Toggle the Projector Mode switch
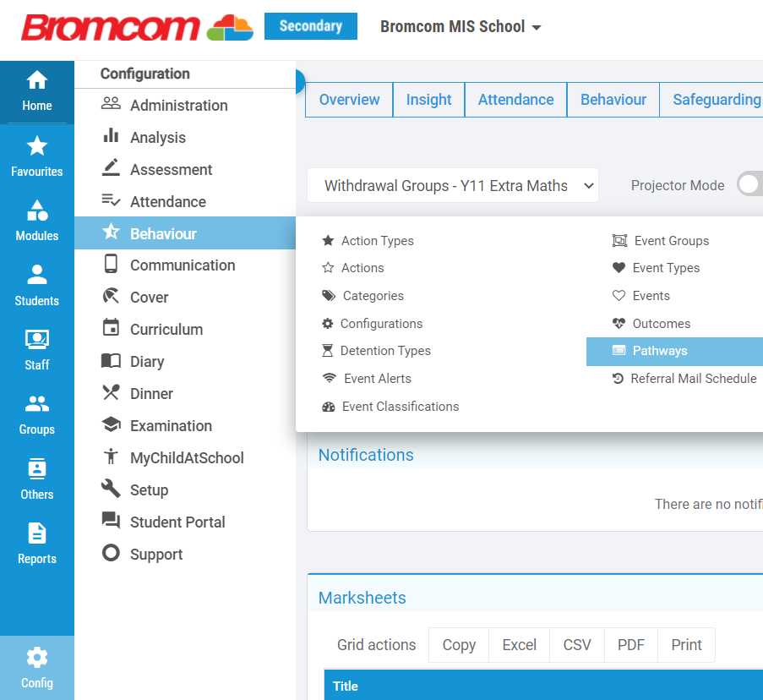This screenshot has width=763, height=700. click(x=749, y=184)
